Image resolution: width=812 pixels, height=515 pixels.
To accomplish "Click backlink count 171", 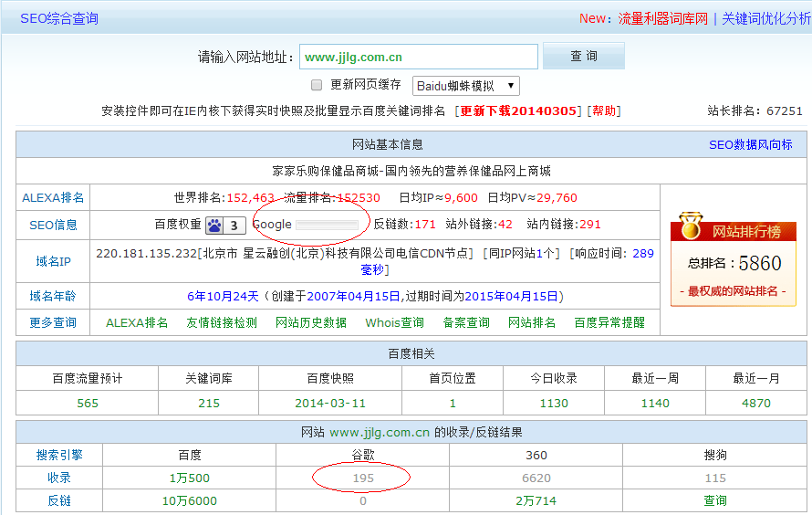I will coord(425,225).
